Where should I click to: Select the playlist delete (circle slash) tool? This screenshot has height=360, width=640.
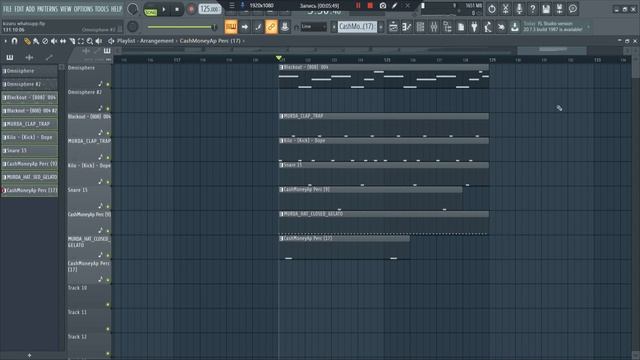[x=45, y=41]
